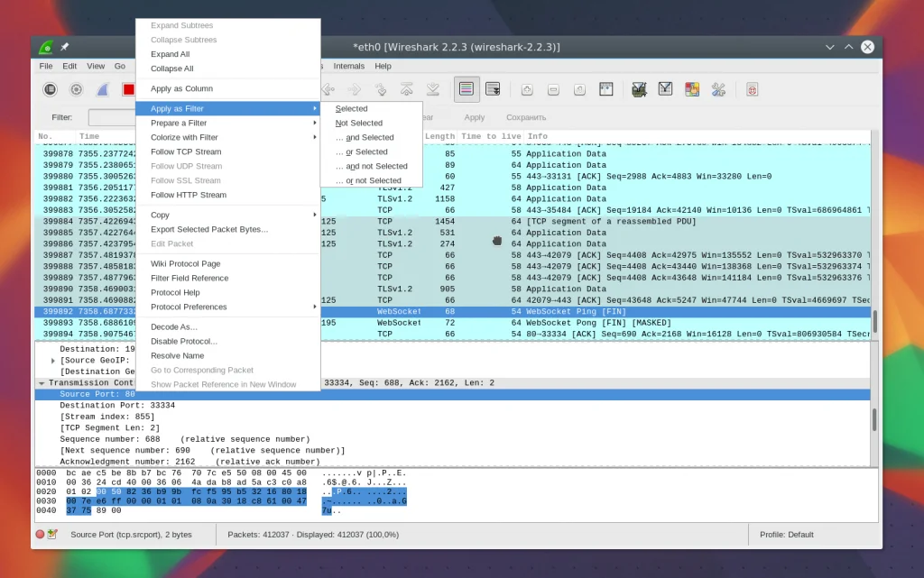Stop the running capture with red square
The height and width of the screenshot is (578, 924).
[x=128, y=89]
